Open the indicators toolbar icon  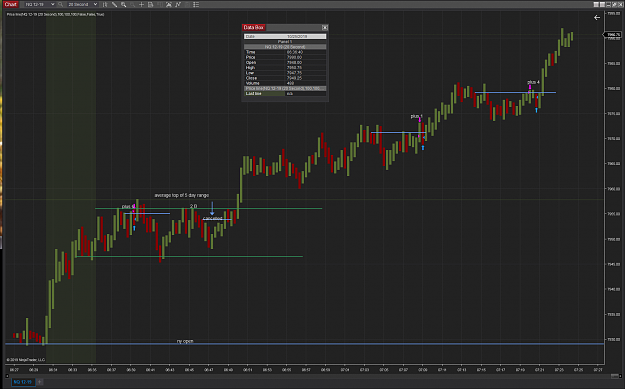169,4
